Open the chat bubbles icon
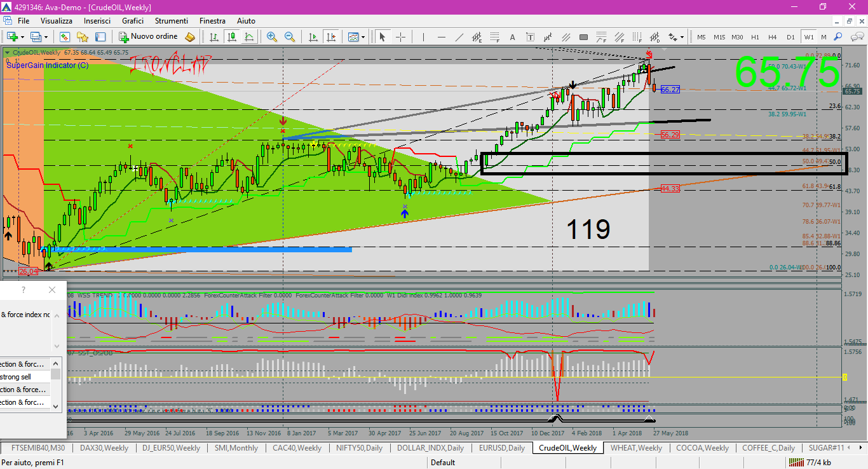 tap(856, 36)
